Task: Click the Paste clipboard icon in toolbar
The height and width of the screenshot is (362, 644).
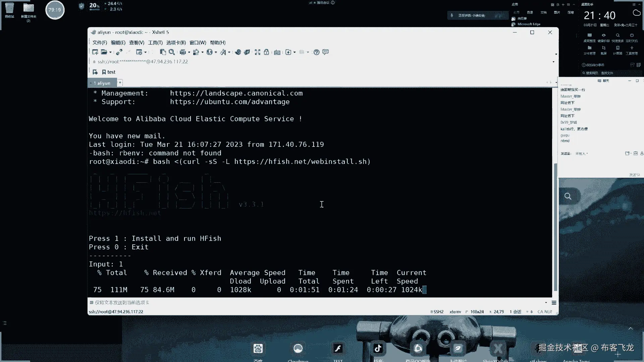Action: pos(163,52)
